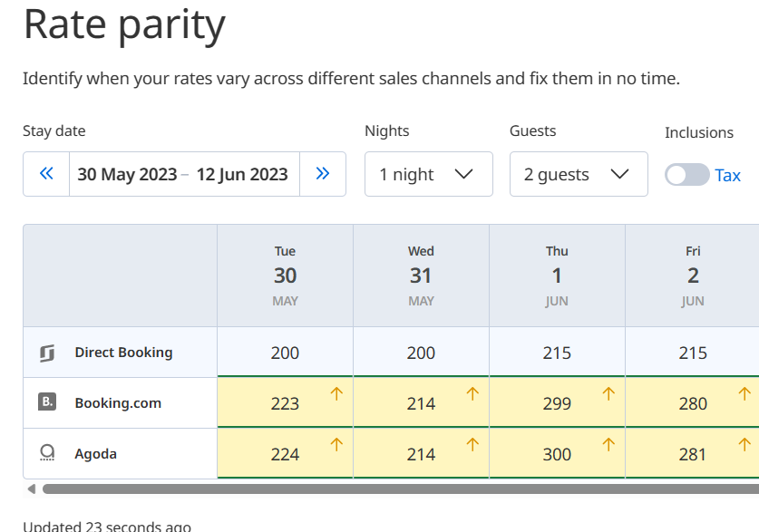Toggle the Tax inclusions switch
759x532 pixels.
pyautogui.click(x=686, y=175)
